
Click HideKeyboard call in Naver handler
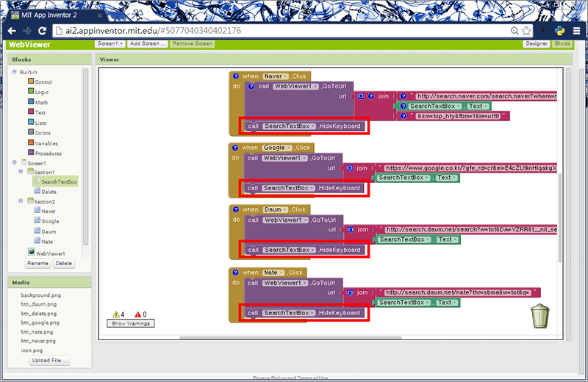(304, 126)
